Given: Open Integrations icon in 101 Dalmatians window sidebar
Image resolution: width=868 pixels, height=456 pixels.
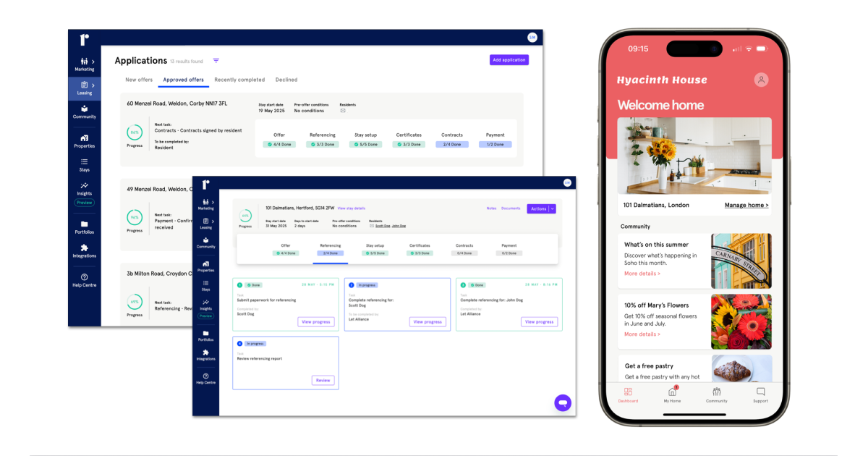Looking at the screenshot, I should tap(206, 352).
